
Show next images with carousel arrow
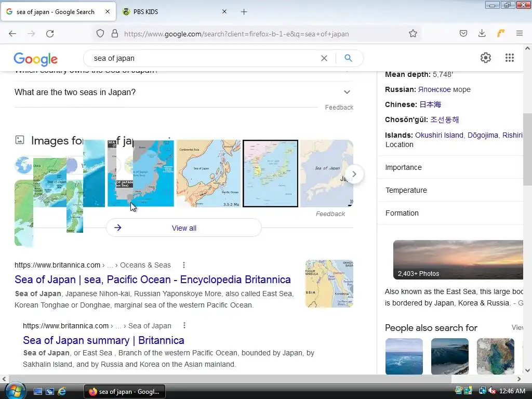coord(354,174)
